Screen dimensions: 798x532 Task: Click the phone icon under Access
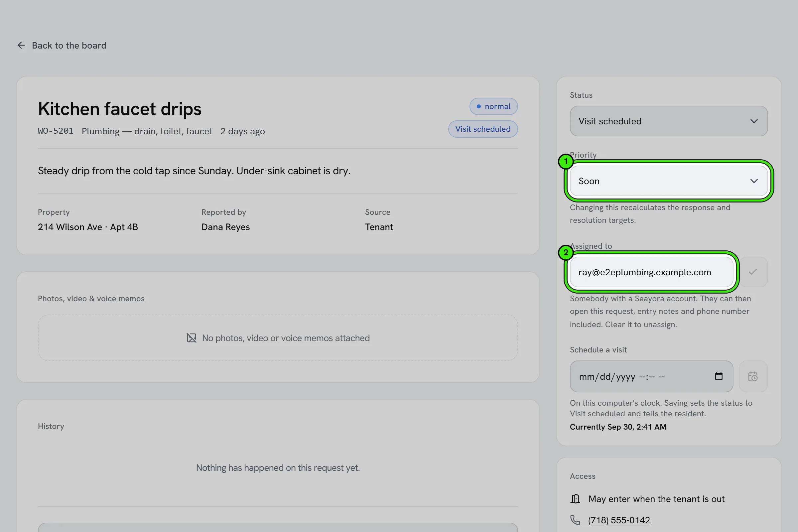click(x=575, y=520)
